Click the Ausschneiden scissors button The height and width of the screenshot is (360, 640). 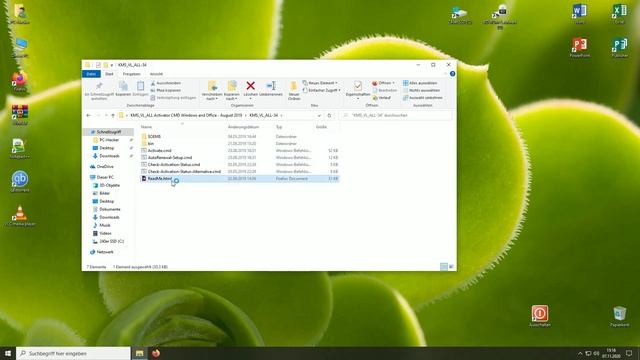166,83
